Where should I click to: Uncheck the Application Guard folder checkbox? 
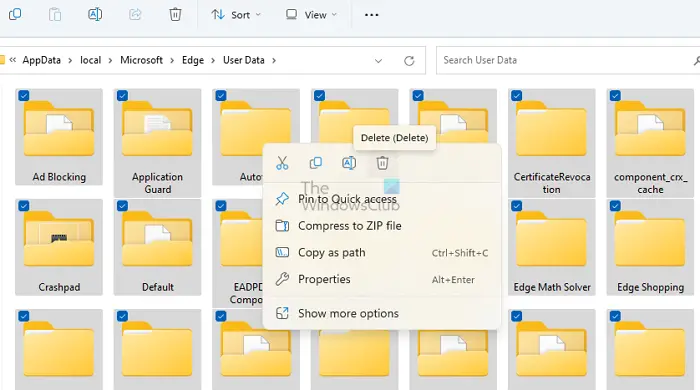point(122,95)
